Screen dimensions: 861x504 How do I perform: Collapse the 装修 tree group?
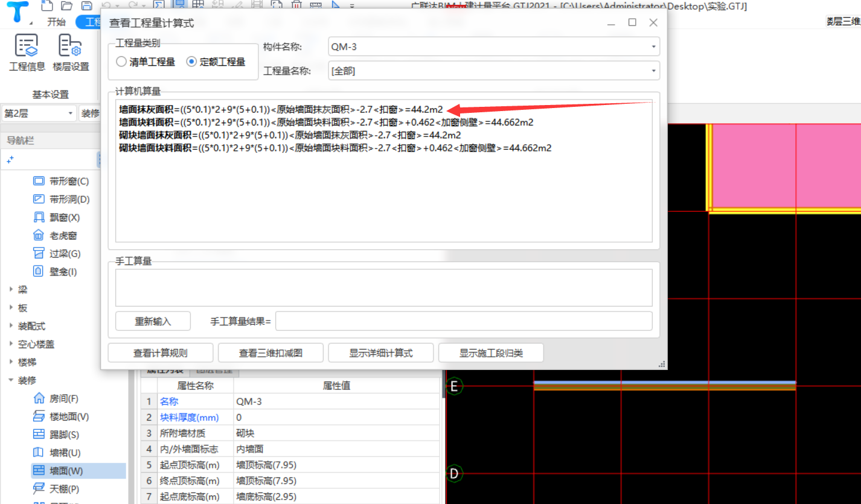point(11,380)
